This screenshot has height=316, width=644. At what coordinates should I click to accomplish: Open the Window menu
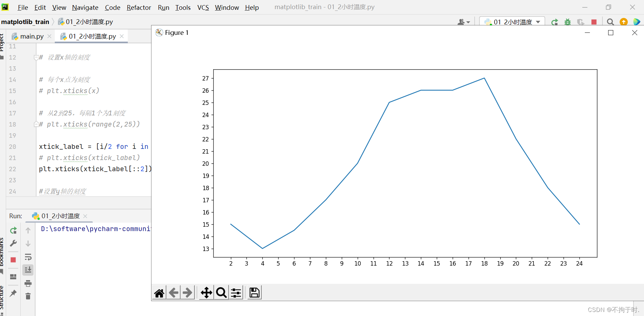[x=227, y=7]
